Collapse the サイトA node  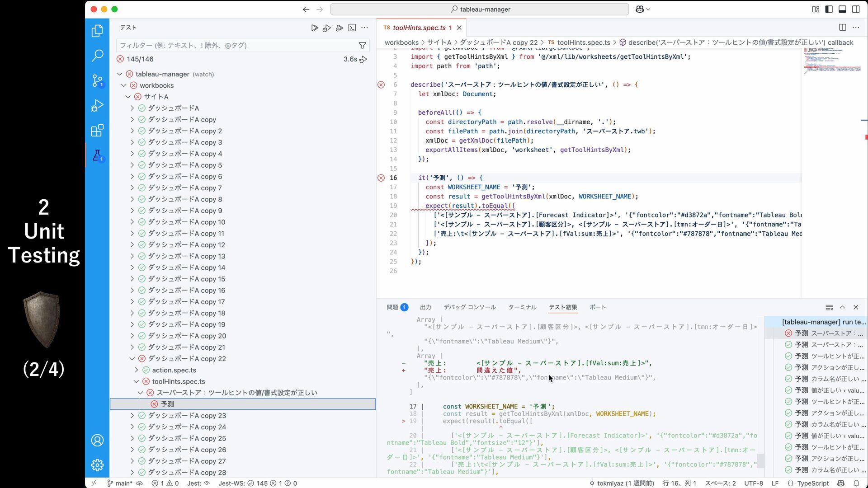click(128, 97)
